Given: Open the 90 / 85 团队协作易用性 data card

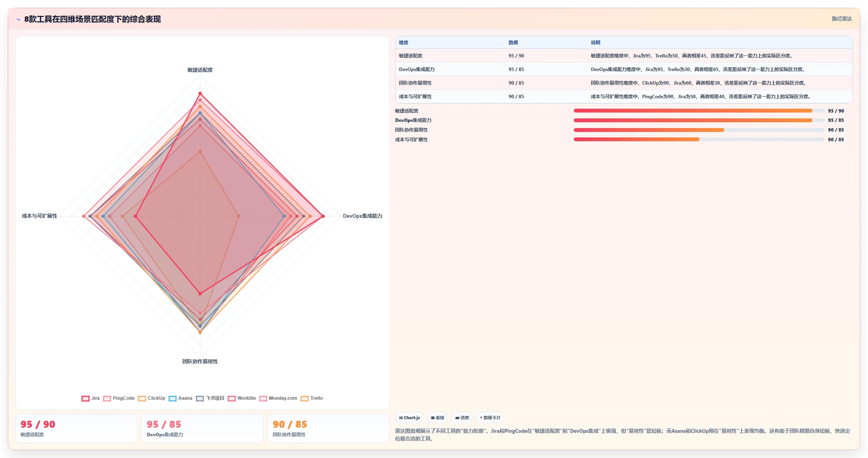Looking at the screenshot, I should click(x=328, y=428).
